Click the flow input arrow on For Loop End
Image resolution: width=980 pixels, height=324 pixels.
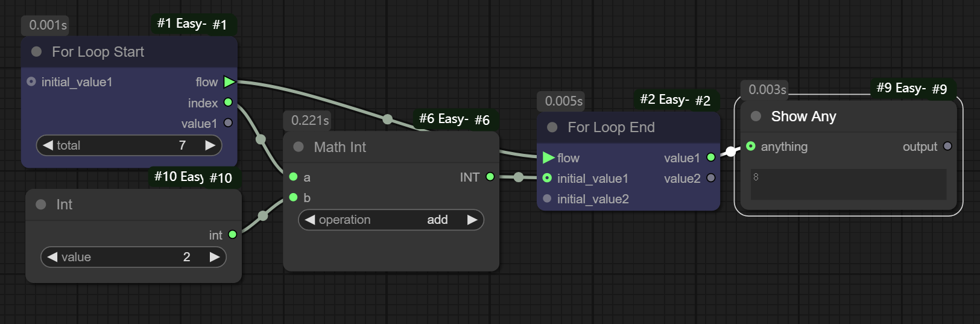pos(548,157)
